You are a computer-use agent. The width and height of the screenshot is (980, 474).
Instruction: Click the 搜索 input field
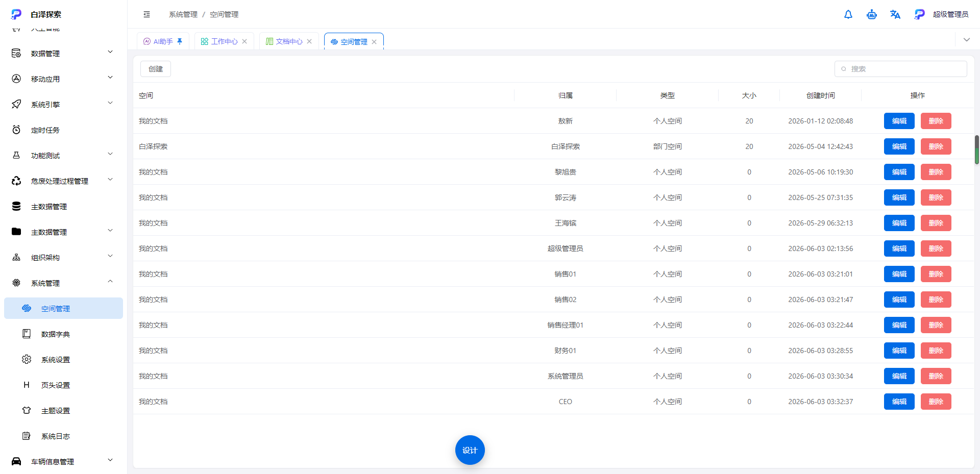[901, 69]
